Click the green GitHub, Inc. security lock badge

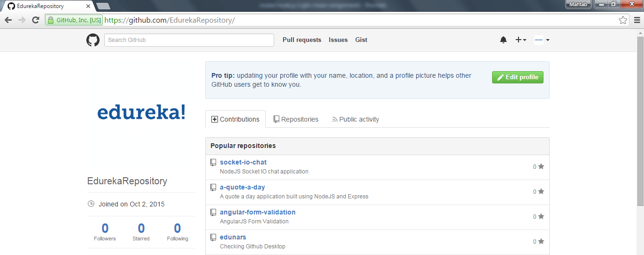[74, 20]
